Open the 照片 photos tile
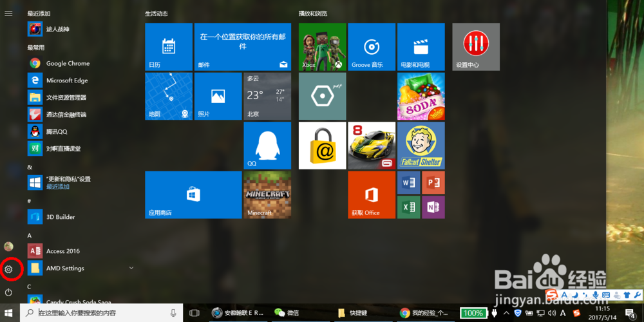The image size is (644, 322). pyautogui.click(x=218, y=96)
